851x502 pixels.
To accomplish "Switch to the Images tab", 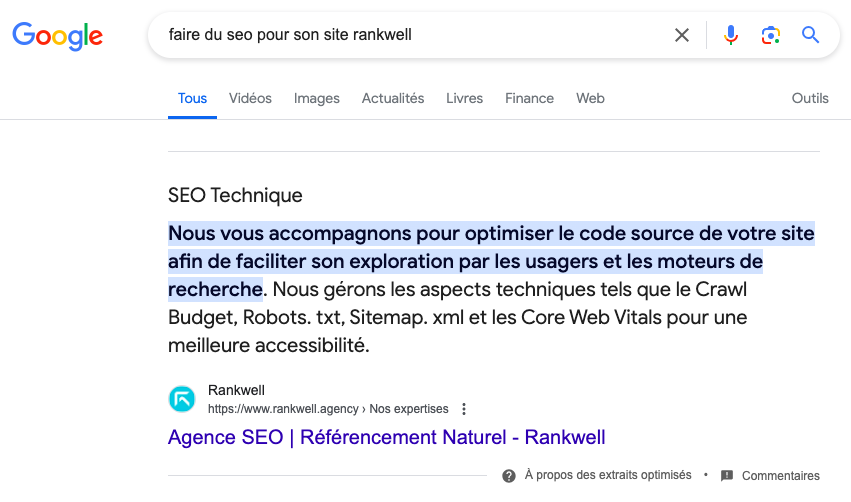I will pyautogui.click(x=316, y=98).
